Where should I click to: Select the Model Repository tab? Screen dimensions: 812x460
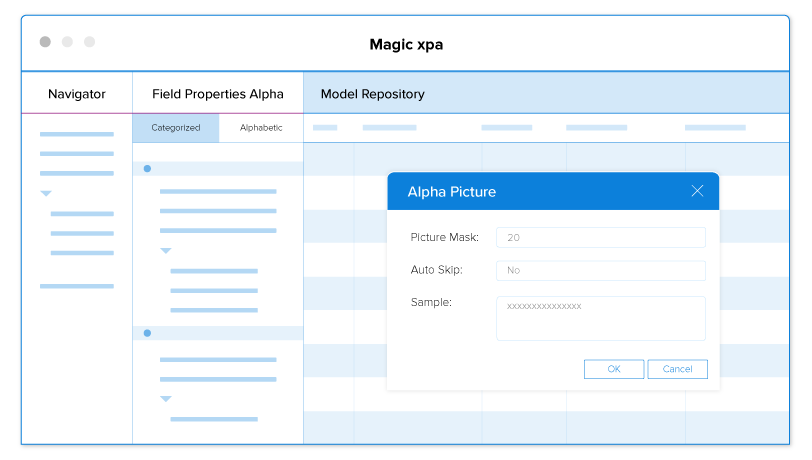click(x=372, y=94)
